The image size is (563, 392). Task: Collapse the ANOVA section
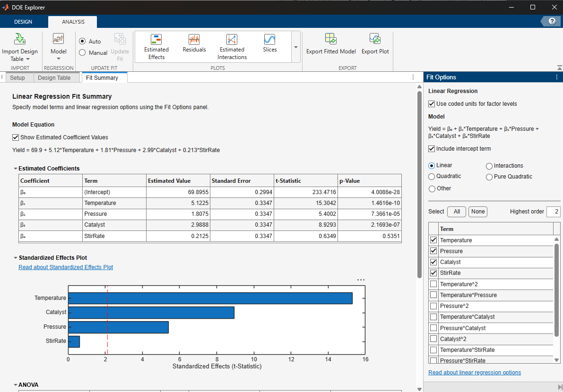coord(16,385)
